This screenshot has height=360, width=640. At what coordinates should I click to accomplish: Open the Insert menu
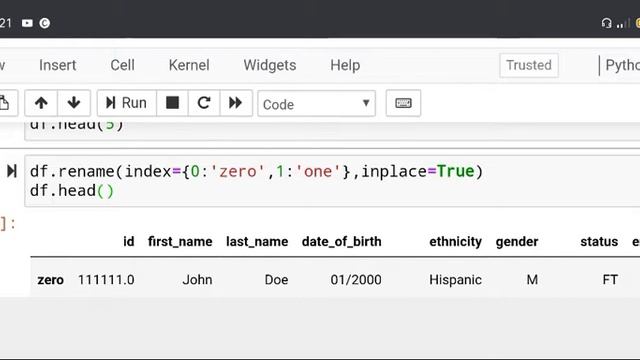(x=58, y=65)
